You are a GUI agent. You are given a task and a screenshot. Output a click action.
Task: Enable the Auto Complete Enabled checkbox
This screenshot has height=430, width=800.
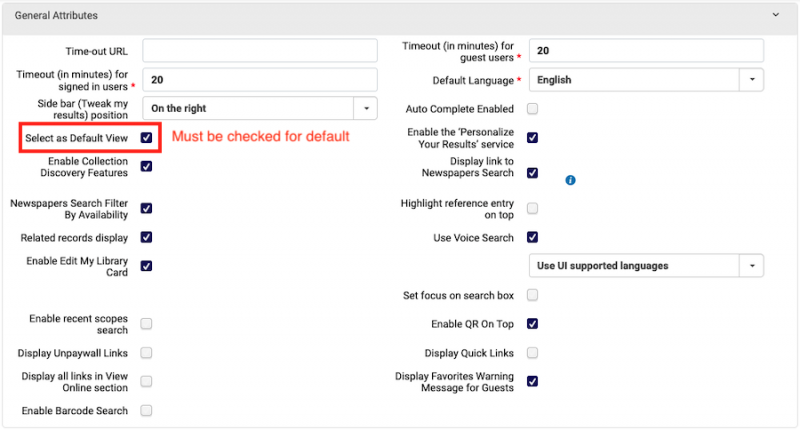(532, 109)
